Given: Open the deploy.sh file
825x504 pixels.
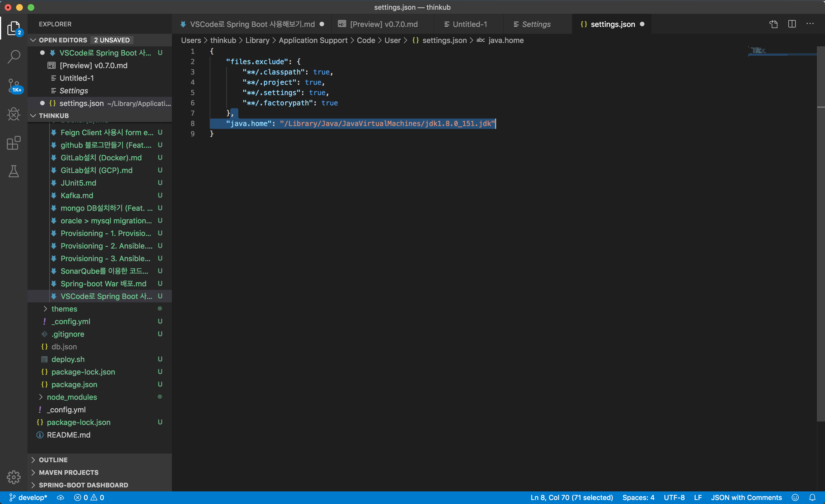Looking at the screenshot, I should coord(100,359).
